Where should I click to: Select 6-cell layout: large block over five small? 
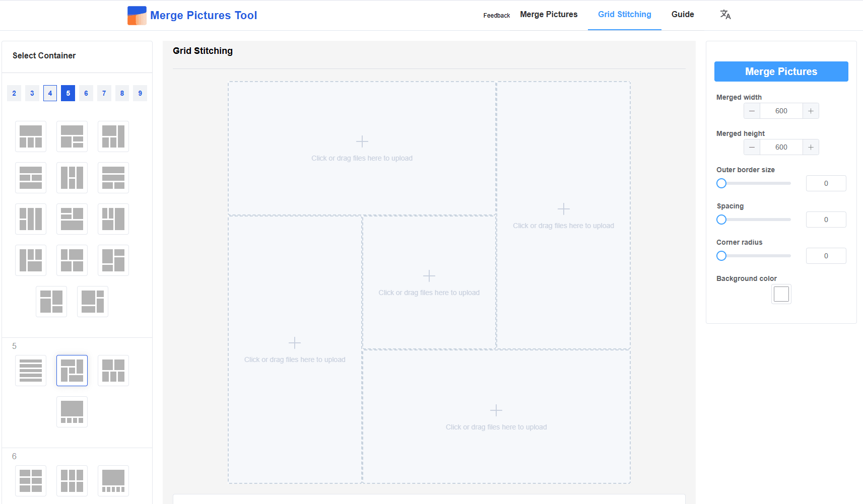(113, 481)
